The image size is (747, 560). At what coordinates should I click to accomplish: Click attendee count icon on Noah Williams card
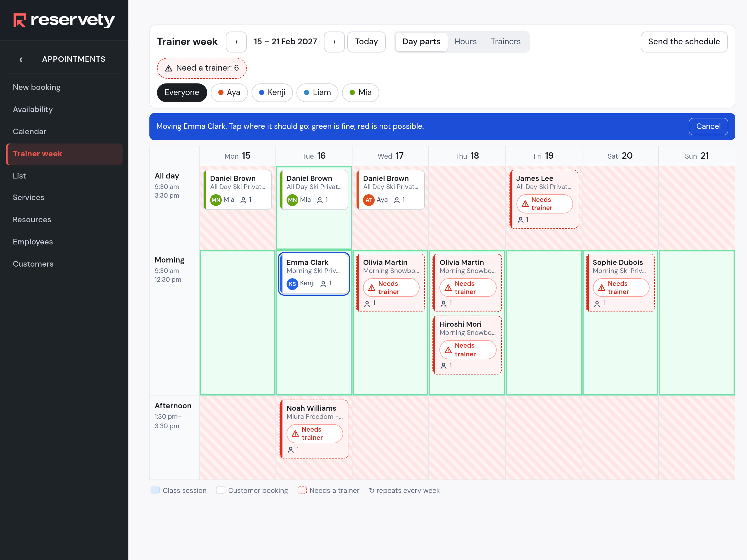click(x=290, y=450)
